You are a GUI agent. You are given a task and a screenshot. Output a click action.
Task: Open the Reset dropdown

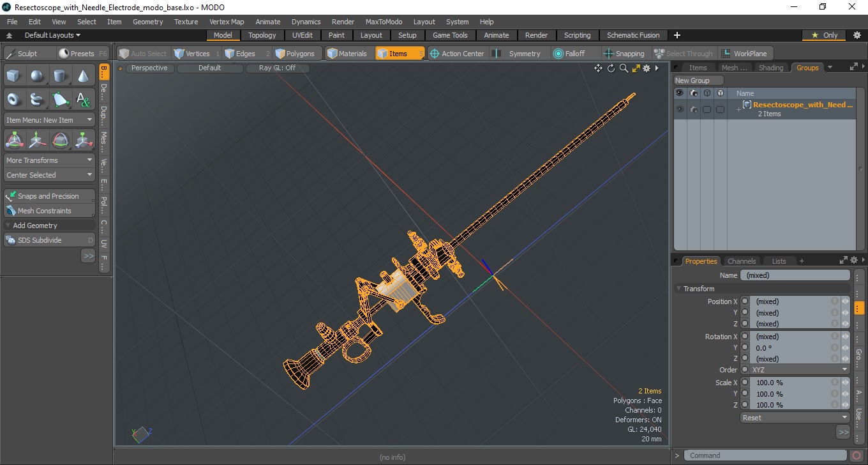click(x=795, y=418)
